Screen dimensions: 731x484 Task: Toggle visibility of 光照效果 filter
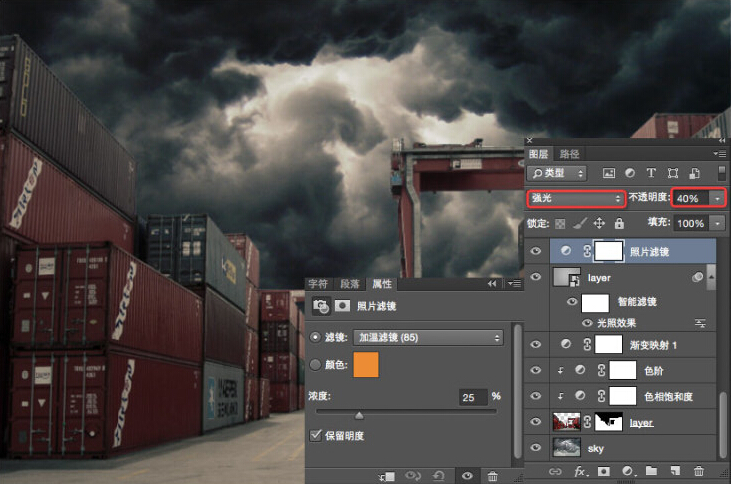tap(587, 323)
